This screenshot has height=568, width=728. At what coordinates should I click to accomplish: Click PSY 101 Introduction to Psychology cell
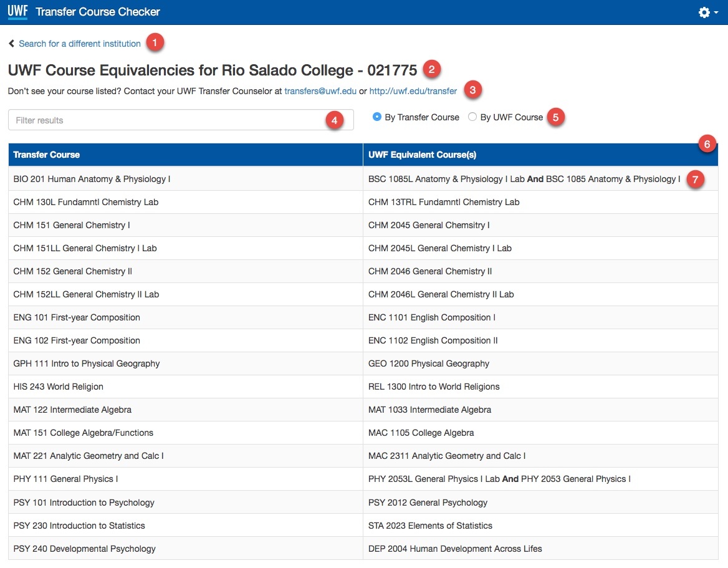pos(186,503)
